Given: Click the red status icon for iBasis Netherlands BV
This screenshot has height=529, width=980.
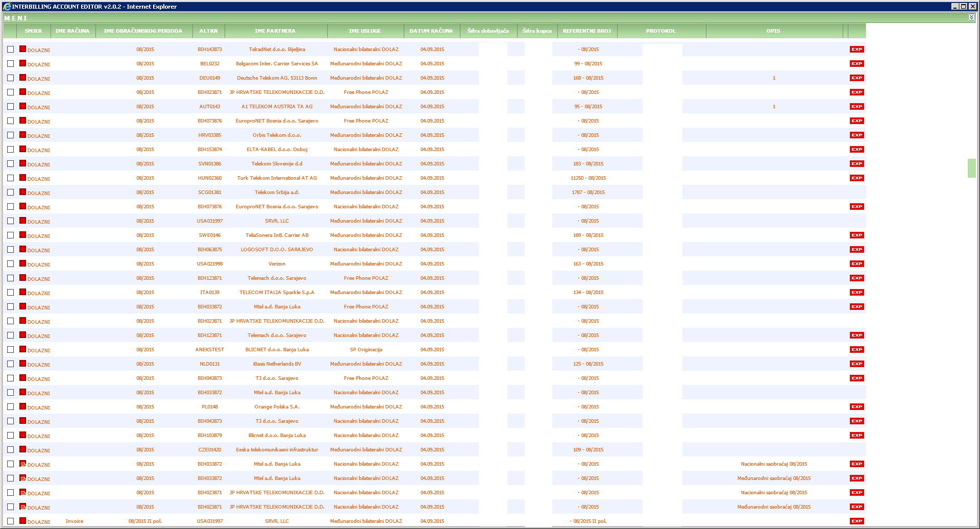Looking at the screenshot, I should 22,364.
